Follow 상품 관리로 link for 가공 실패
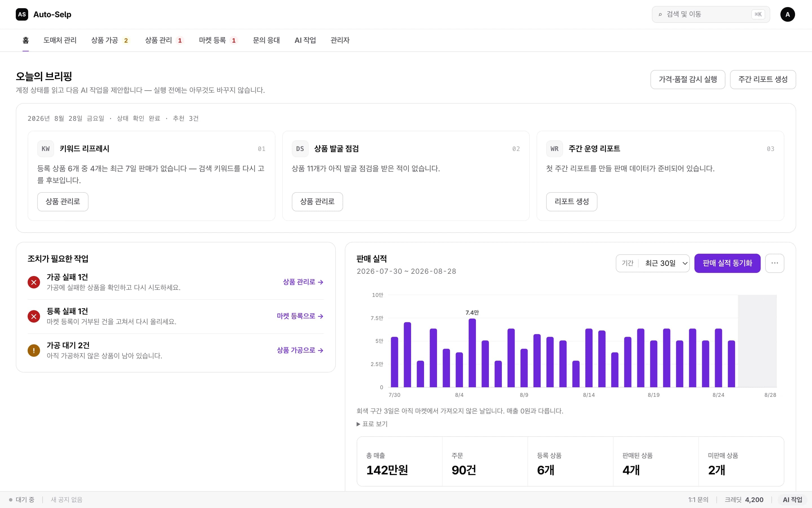This screenshot has width=812, height=508. click(x=303, y=282)
